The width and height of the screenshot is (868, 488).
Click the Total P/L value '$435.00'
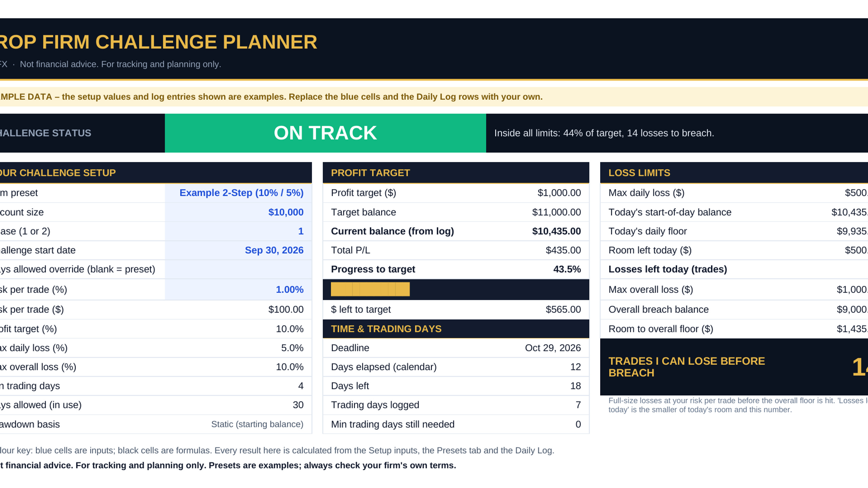pos(563,250)
